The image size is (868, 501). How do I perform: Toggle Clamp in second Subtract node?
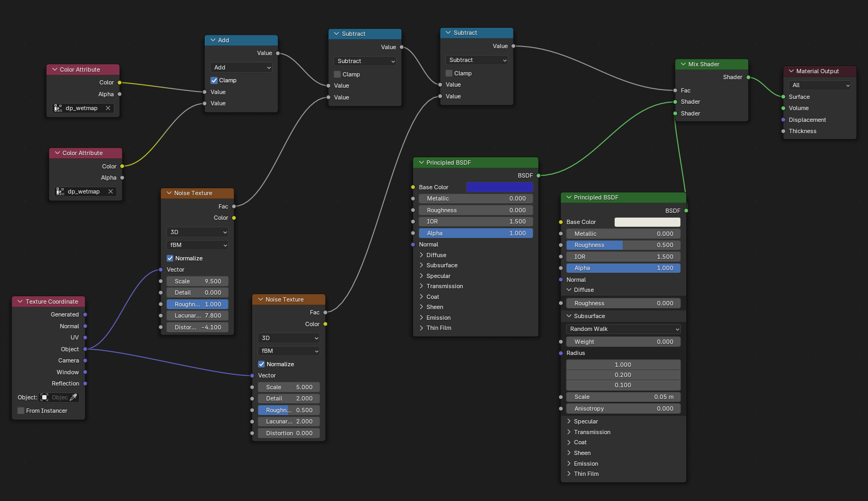449,73
